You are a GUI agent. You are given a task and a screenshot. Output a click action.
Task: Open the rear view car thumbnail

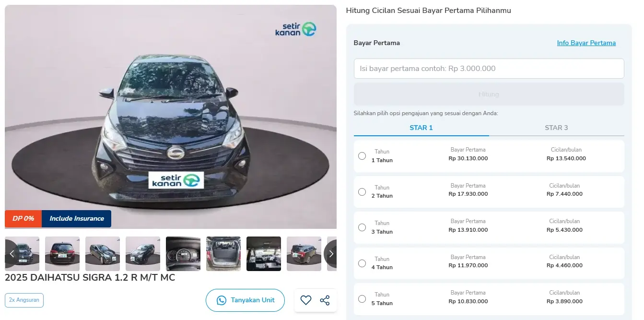click(62, 254)
